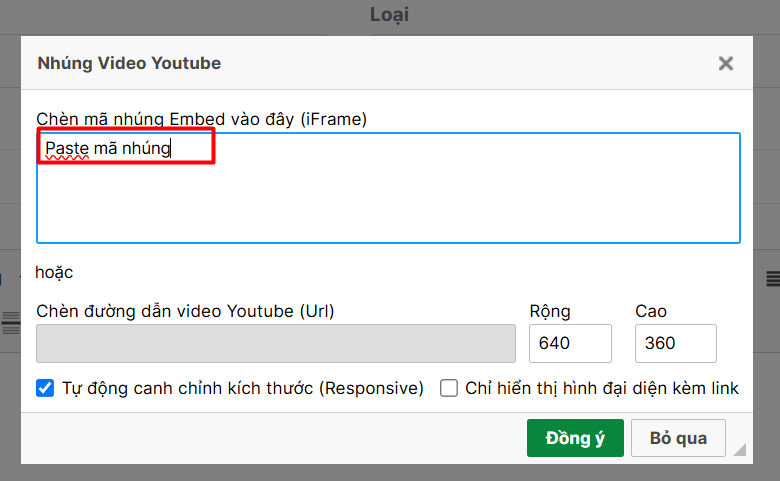Tick 'Chỉ hiển thị hình đại diện kèm link' checkbox
This screenshot has width=780, height=481.
coord(449,388)
